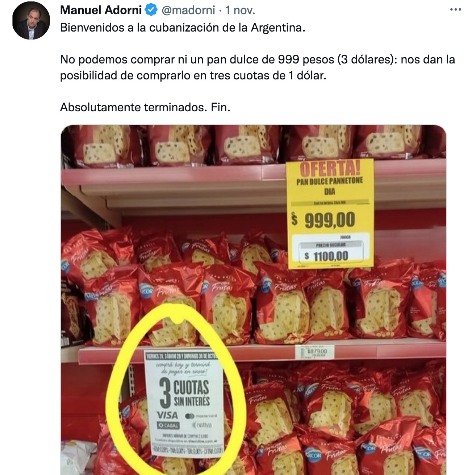Click the "Absolutamente terminados. Fin." tweet line
The height and width of the screenshot is (475, 476).
click(145, 107)
